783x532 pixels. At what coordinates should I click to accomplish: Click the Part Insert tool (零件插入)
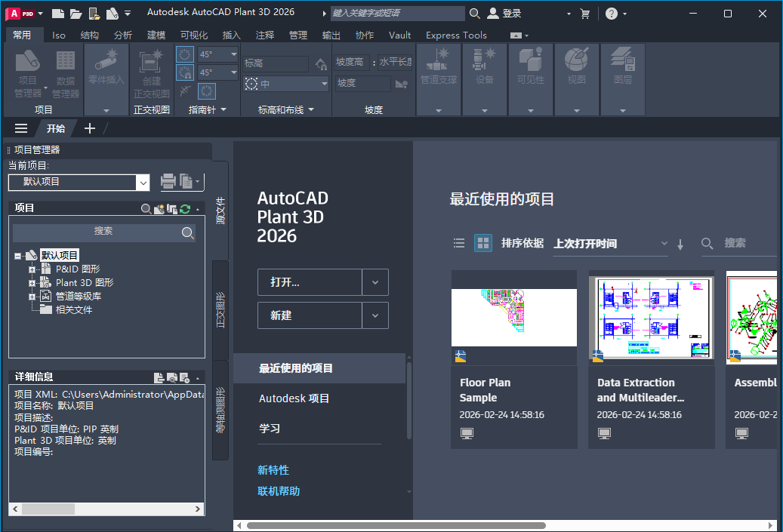[106, 67]
